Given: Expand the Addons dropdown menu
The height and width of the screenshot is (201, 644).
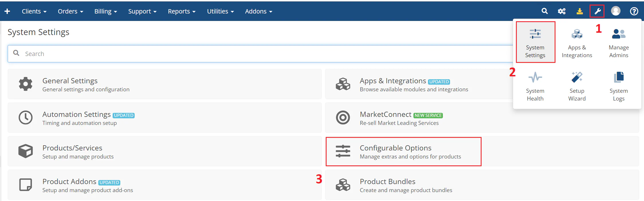Looking at the screenshot, I should click(x=258, y=11).
